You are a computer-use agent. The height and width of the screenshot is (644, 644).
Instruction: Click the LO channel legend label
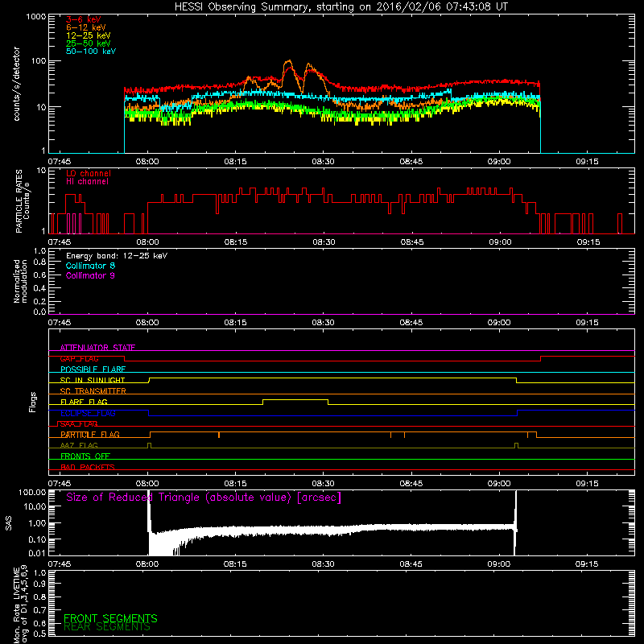click(x=89, y=173)
